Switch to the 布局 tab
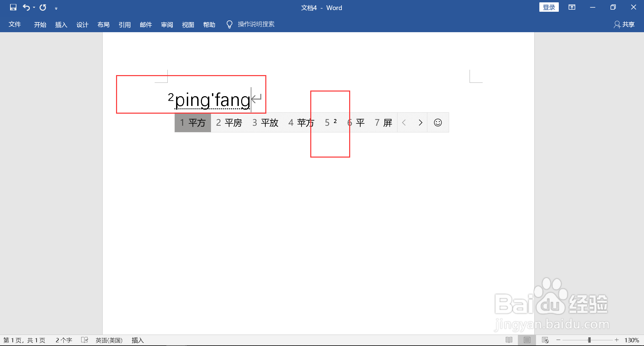644x346 pixels. coord(103,24)
